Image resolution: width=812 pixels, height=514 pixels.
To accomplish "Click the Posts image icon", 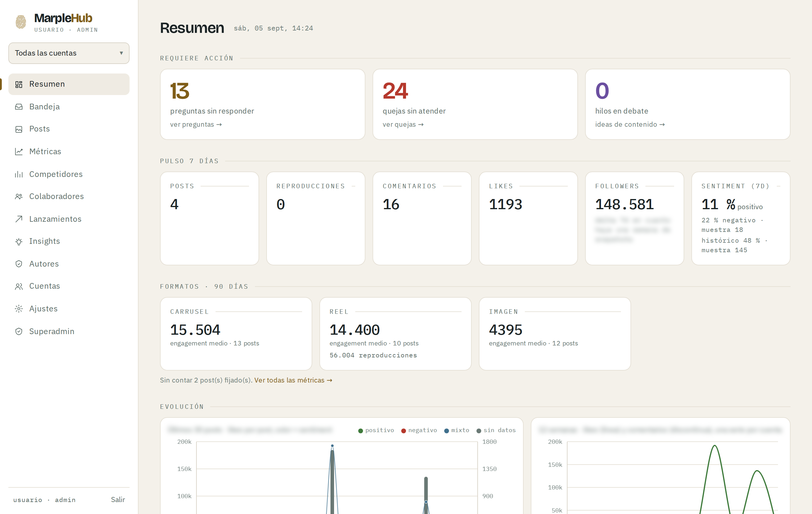I will pyautogui.click(x=19, y=129).
